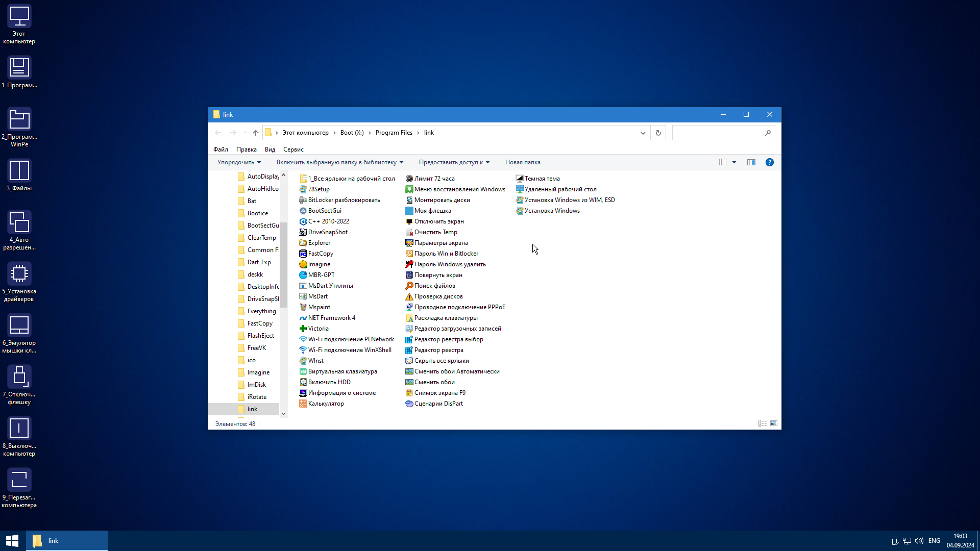Select the Темная тема shortcut

pos(542,179)
